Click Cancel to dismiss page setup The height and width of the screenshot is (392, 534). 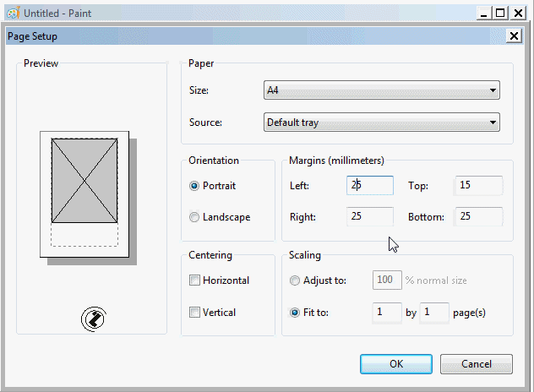pos(477,364)
